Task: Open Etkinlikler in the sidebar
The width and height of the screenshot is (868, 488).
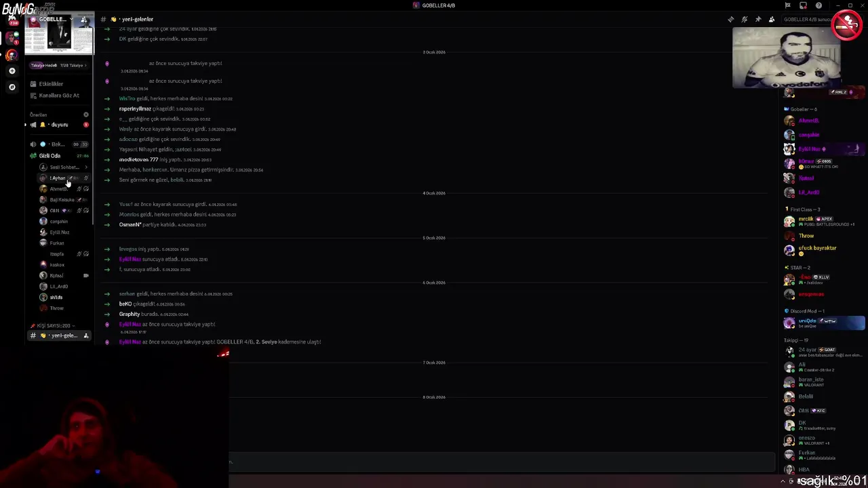Action: click(51, 84)
